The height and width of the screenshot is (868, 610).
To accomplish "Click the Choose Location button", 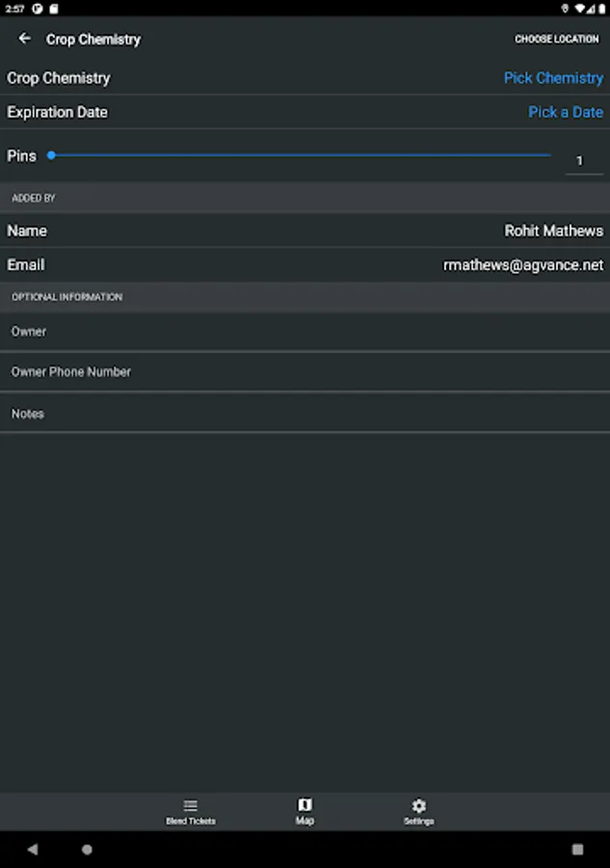I will [556, 40].
